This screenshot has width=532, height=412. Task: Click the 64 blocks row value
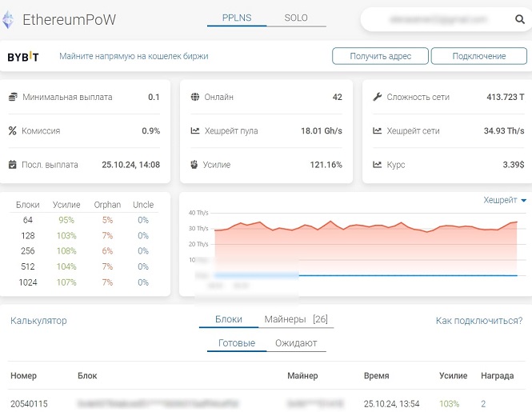click(x=28, y=220)
